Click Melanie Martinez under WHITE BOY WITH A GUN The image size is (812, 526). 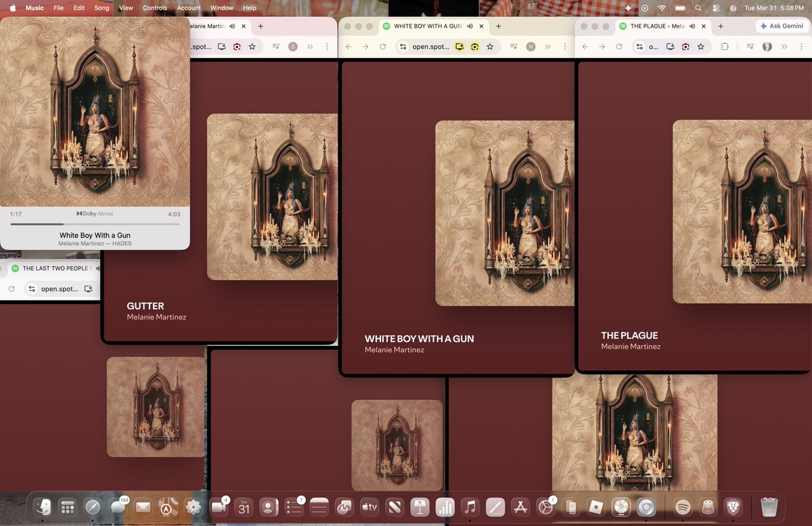(x=394, y=350)
